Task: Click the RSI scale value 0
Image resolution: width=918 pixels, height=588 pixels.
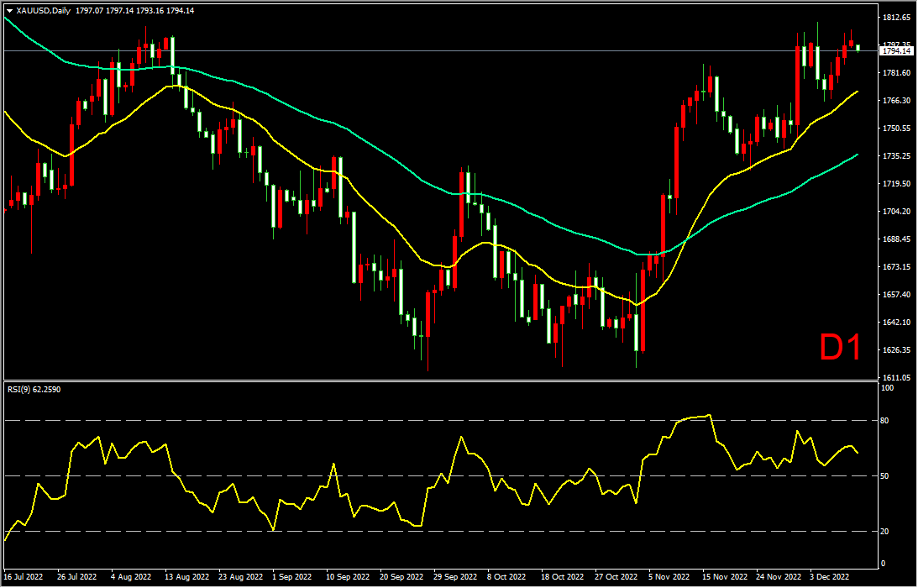Action: tap(884, 564)
